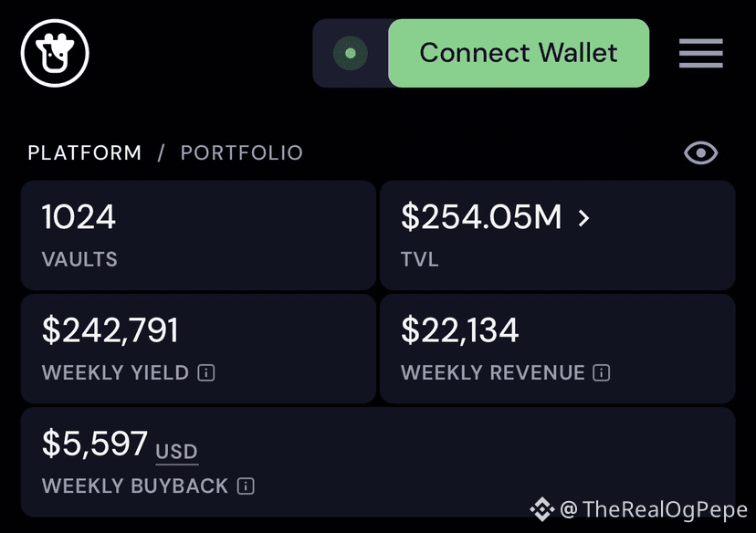Switch to the Platform tab
Screen dimensions: 756x533
85,152
